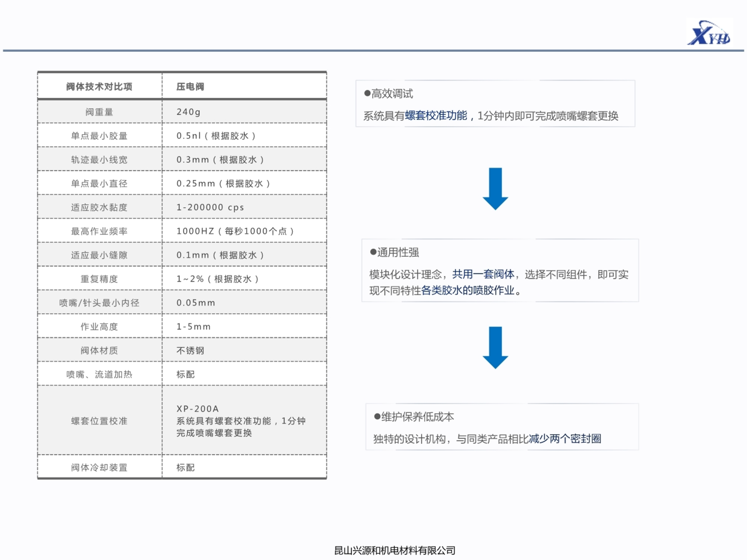The image size is (747, 560).
Task: Select the 单点最小胶量 label
Action: [99, 136]
